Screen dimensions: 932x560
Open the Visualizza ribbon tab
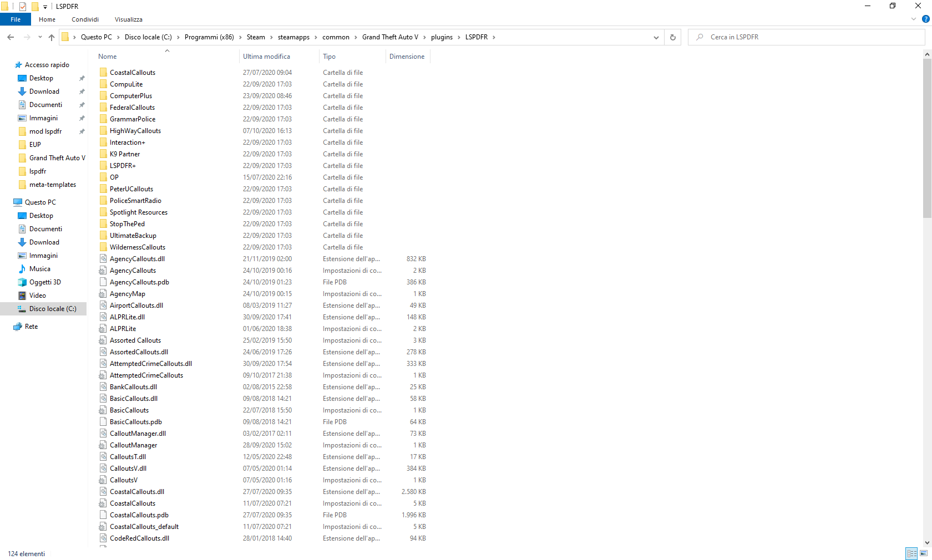(129, 19)
